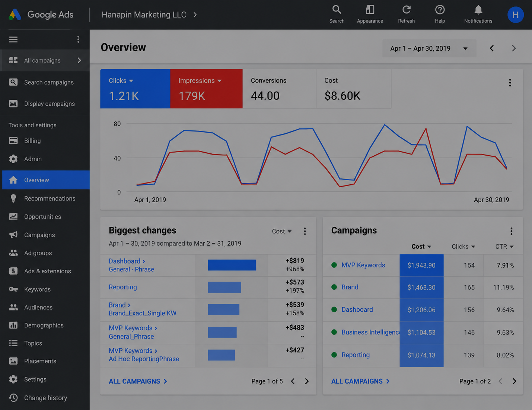Open Biggest changes three-dot menu
532x410 pixels.
[x=305, y=231]
